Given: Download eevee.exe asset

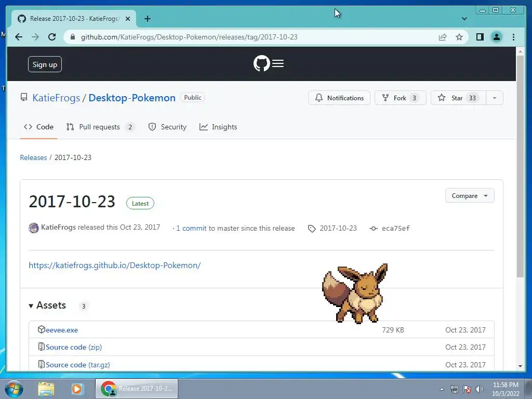Looking at the screenshot, I should [x=62, y=330].
